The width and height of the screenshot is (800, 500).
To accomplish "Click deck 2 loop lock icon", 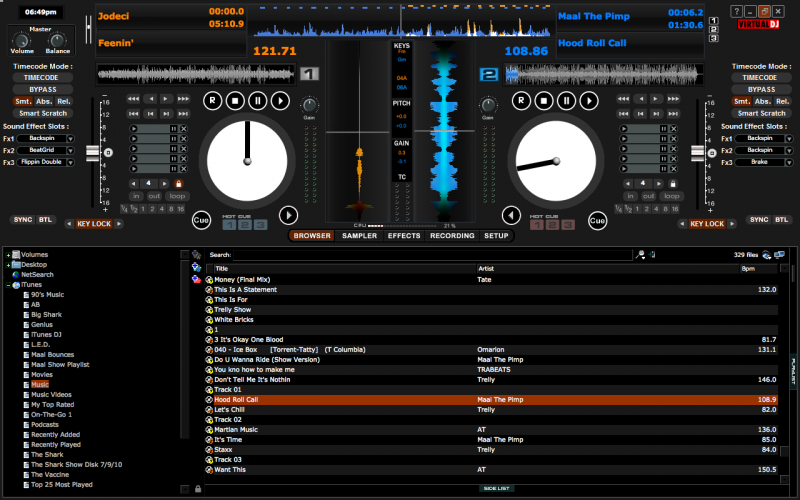I will (x=673, y=183).
